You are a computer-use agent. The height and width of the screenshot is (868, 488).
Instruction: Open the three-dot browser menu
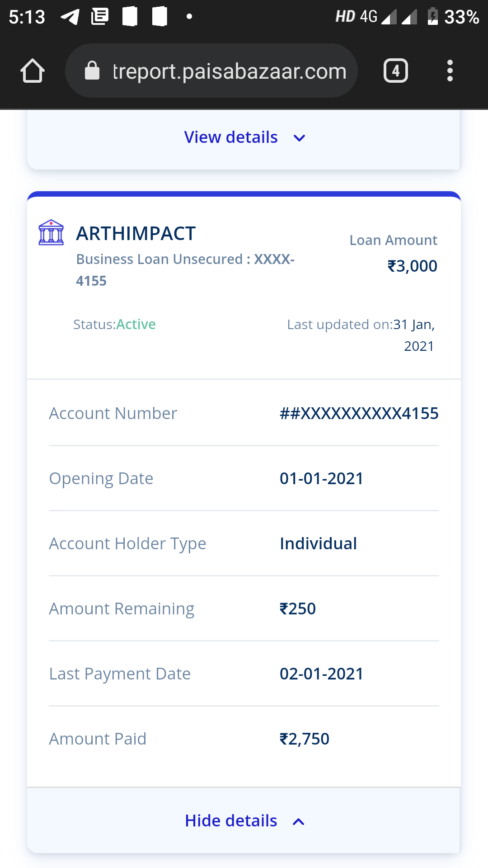coord(450,71)
